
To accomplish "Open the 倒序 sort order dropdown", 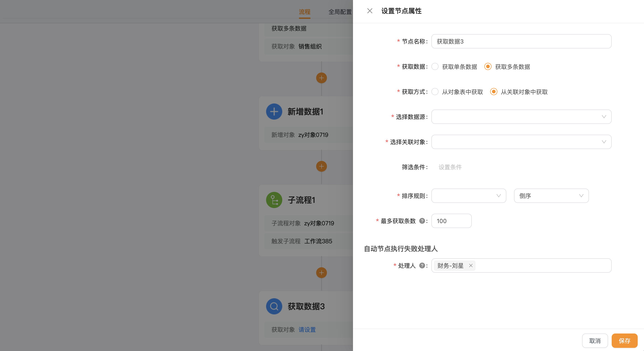I will click(551, 196).
